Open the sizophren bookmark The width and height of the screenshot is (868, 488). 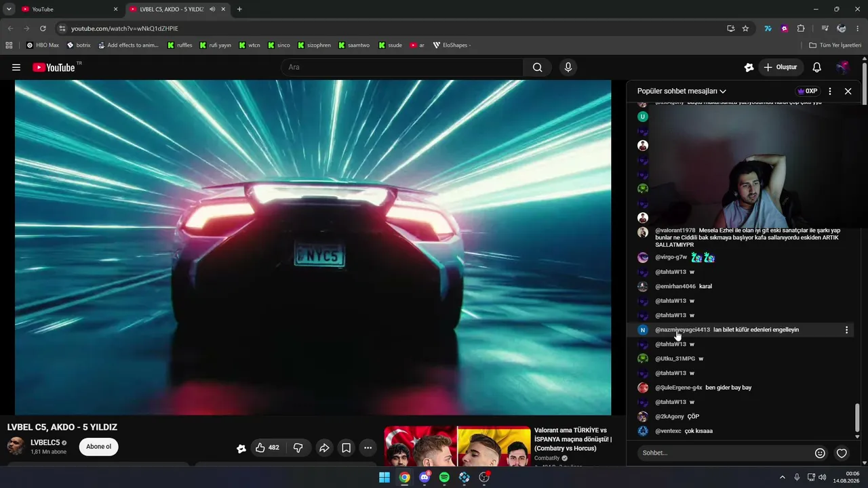[314, 45]
